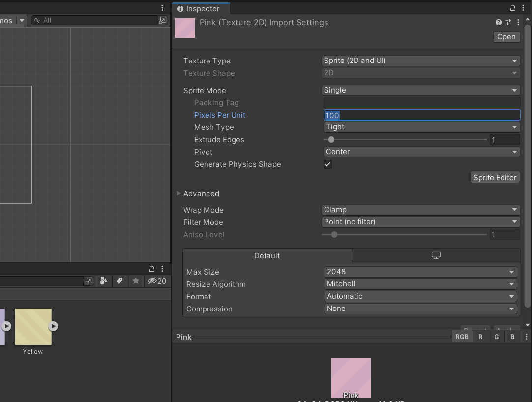
Task: Toggle the Inspector panel lock icon
Action: point(512,8)
